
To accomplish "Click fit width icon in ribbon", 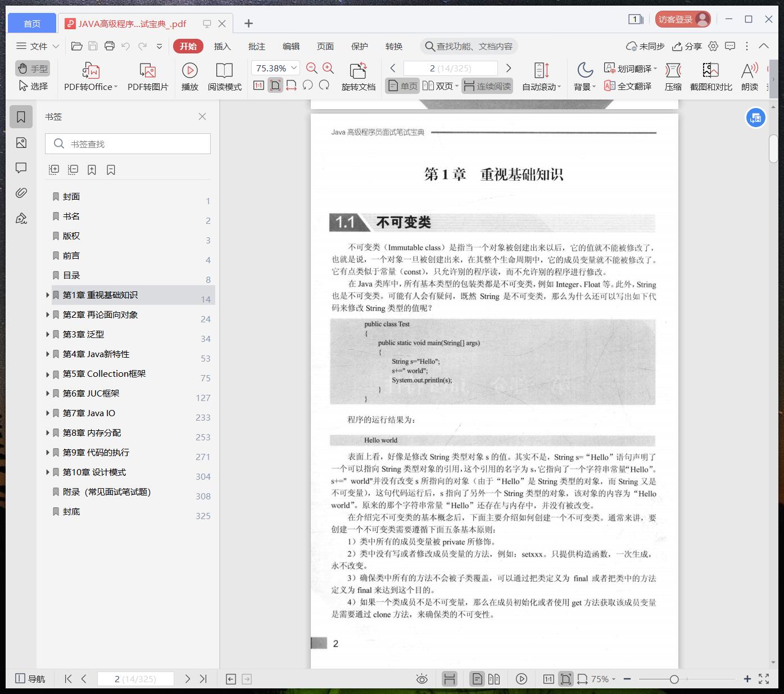I will tap(291, 85).
